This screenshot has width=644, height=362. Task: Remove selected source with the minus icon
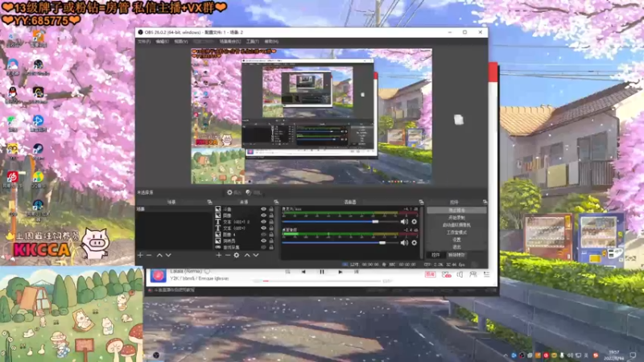[x=228, y=255]
